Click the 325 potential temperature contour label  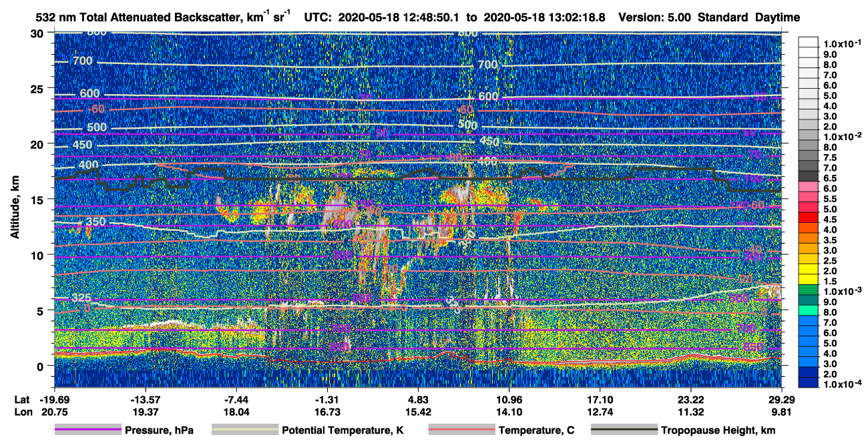click(x=81, y=298)
